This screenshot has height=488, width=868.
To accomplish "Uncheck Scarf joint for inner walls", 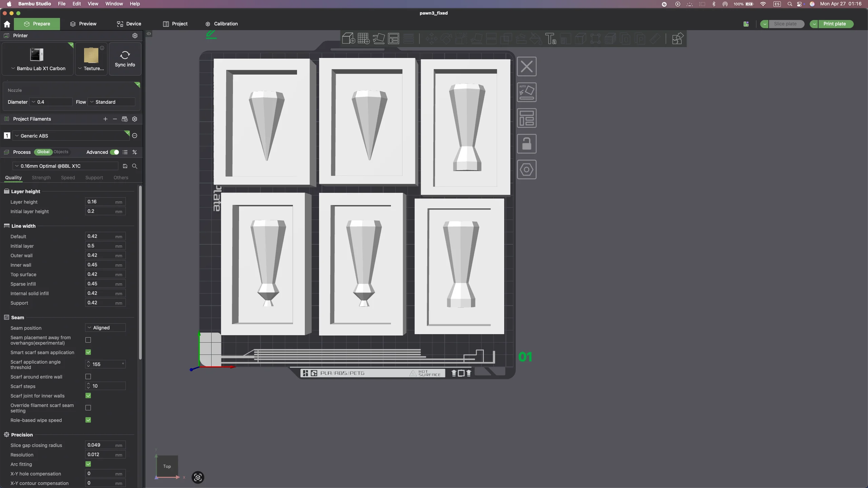I will [x=88, y=395].
